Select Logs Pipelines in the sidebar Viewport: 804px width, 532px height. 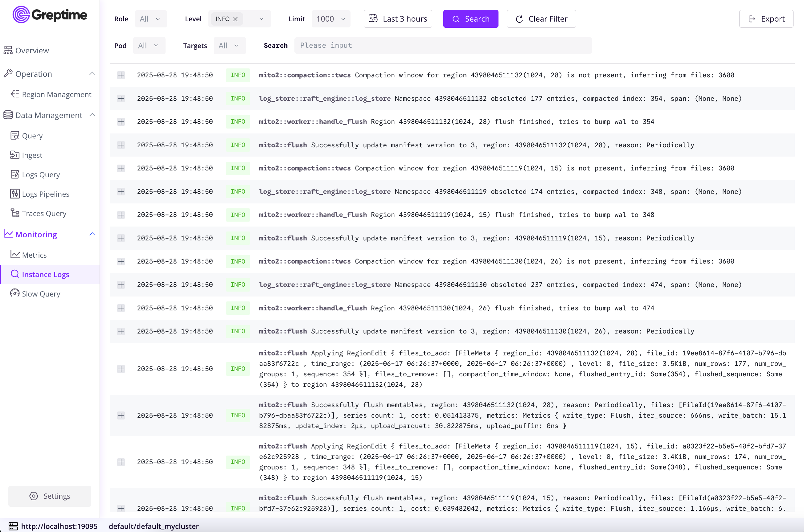[45, 194]
